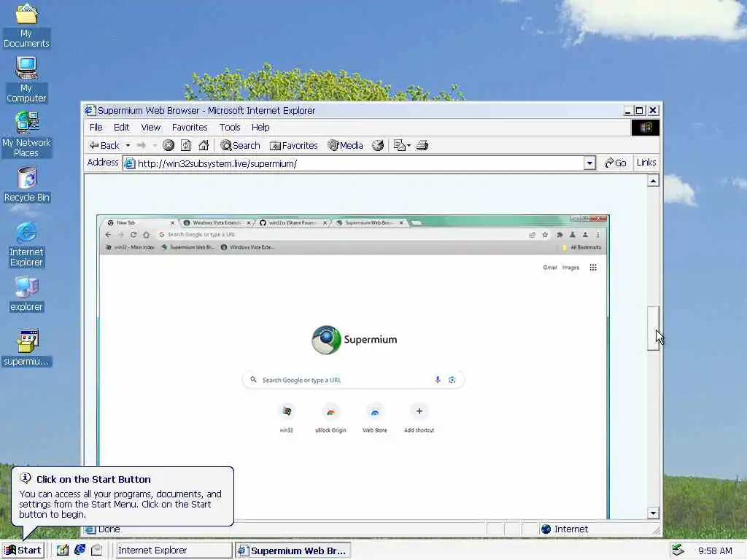Click the page scrollbar up arrow
This screenshot has height=560, width=747.
[653, 181]
